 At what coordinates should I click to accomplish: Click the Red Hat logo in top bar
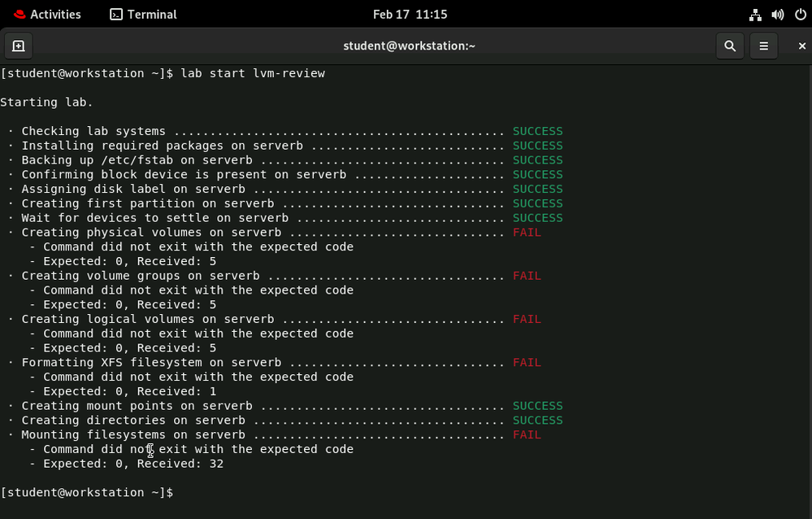pyautogui.click(x=20, y=15)
